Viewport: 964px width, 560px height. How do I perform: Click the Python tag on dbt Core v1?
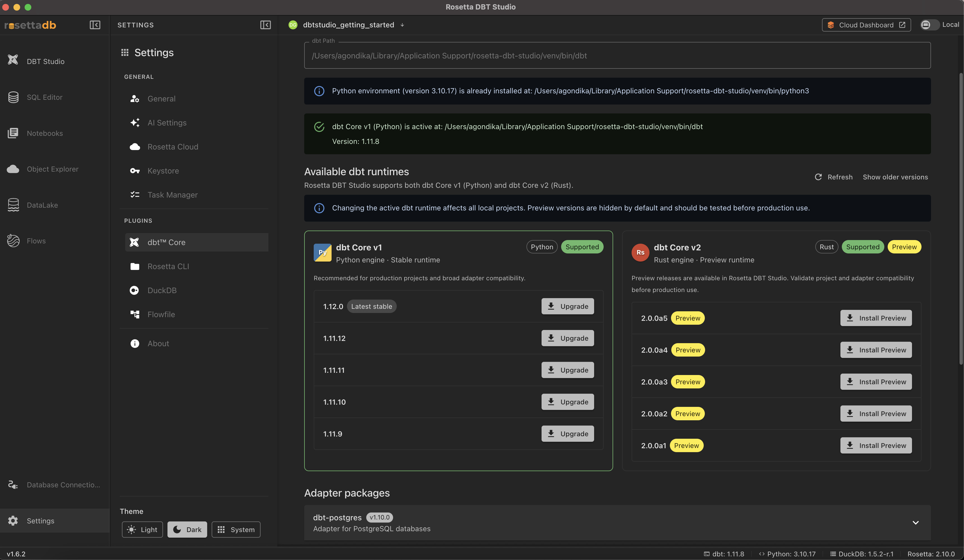(542, 247)
